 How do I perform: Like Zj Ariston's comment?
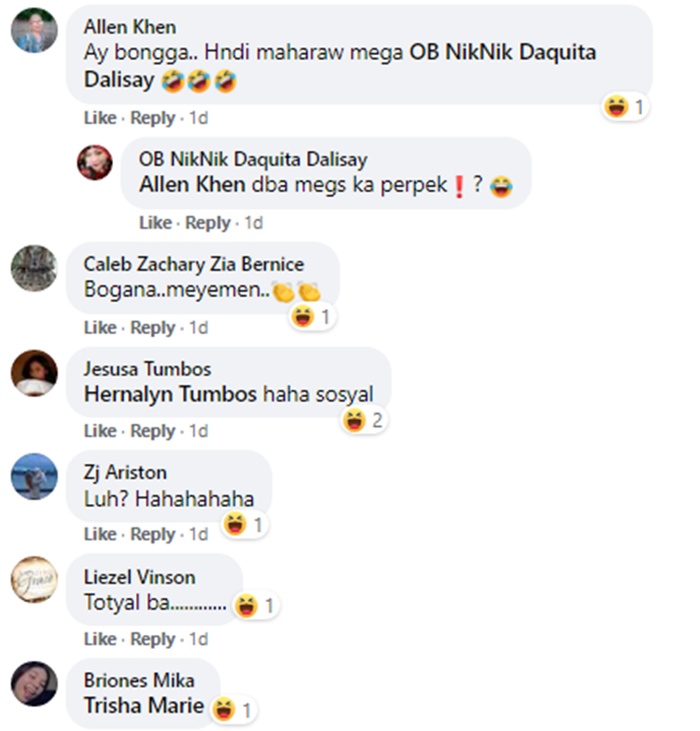[100, 534]
